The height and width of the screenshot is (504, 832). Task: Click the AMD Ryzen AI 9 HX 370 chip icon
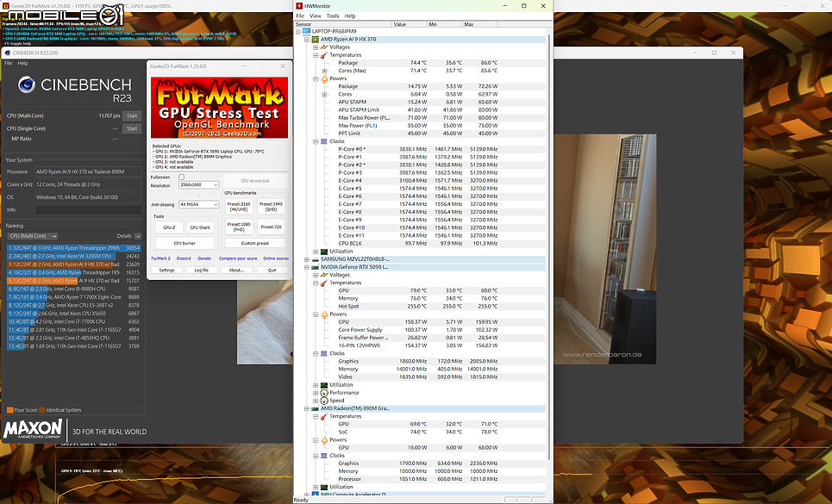pos(316,40)
